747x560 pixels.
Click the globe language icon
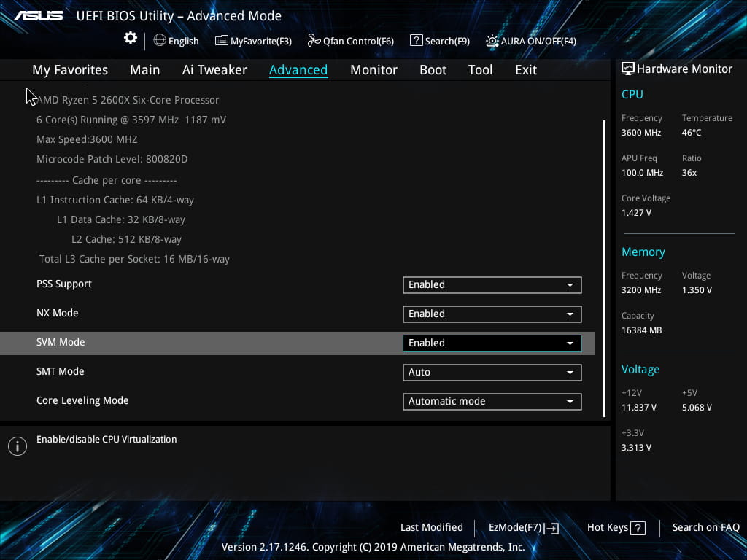pyautogui.click(x=160, y=41)
